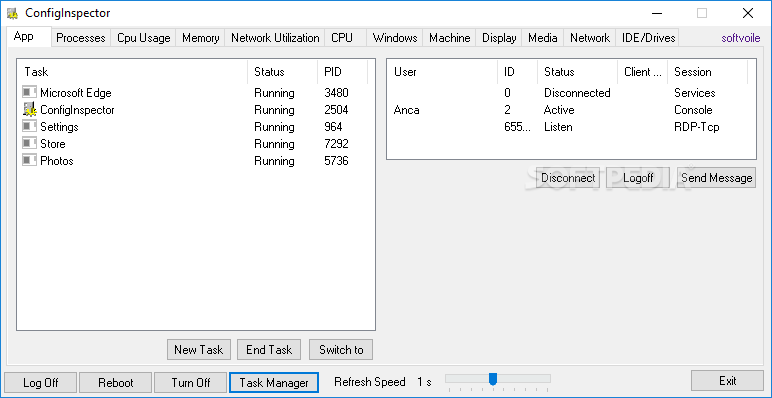Click the New Task button
Viewport: 772px width, 398px height.
[x=199, y=350]
